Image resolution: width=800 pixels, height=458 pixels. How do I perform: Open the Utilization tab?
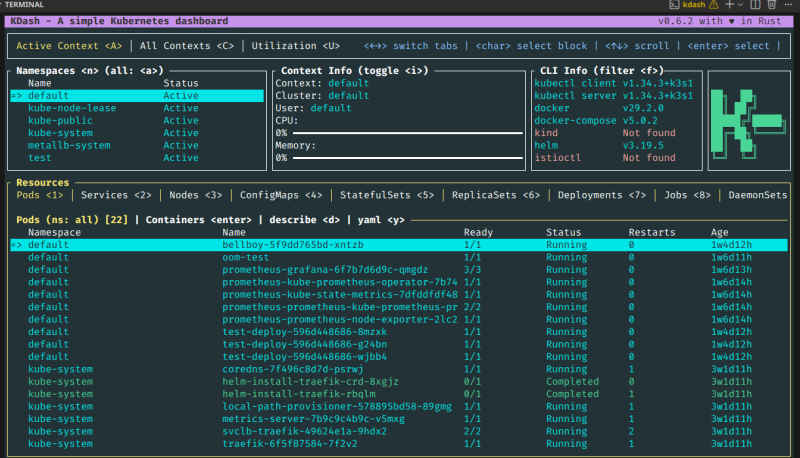[x=292, y=45]
